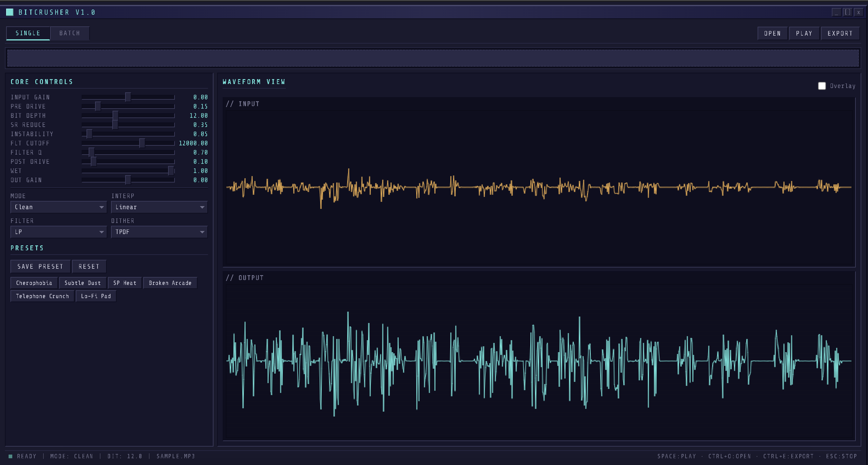Click the Bit Depth slider handle

pyautogui.click(x=116, y=116)
